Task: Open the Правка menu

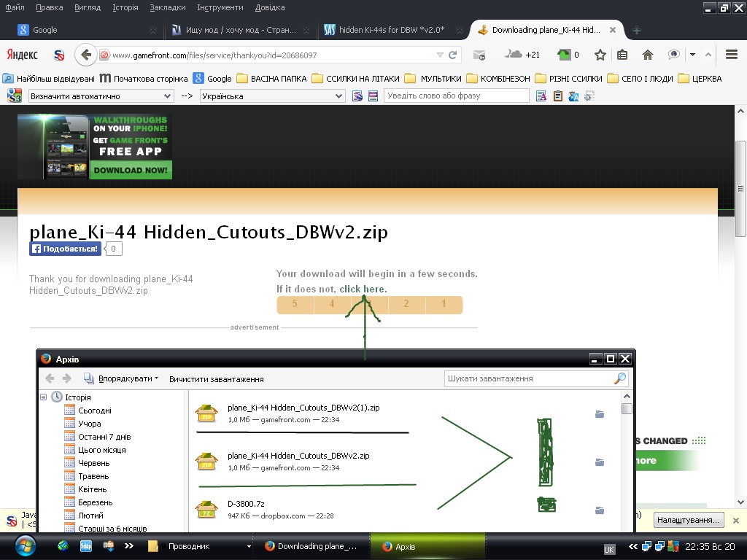Action: pos(49,7)
